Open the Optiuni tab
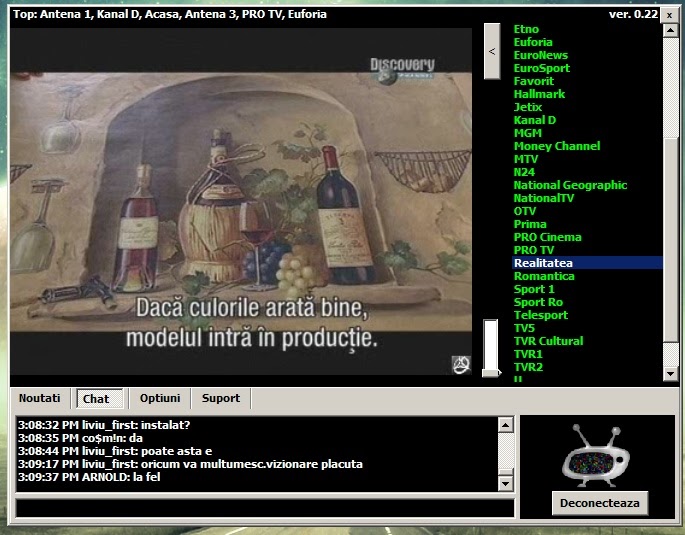 (x=160, y=398)
